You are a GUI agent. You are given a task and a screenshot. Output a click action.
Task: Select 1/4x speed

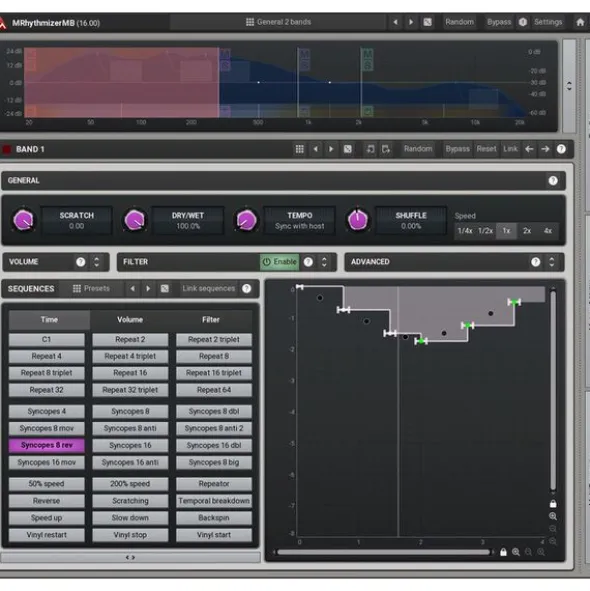tap(465, 231)
